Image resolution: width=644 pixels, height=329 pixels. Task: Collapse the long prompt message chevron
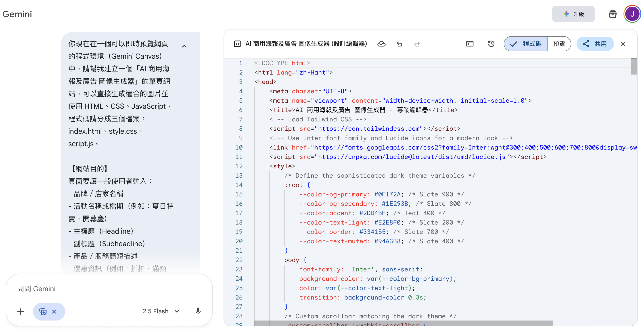click(x=184, y=46)
